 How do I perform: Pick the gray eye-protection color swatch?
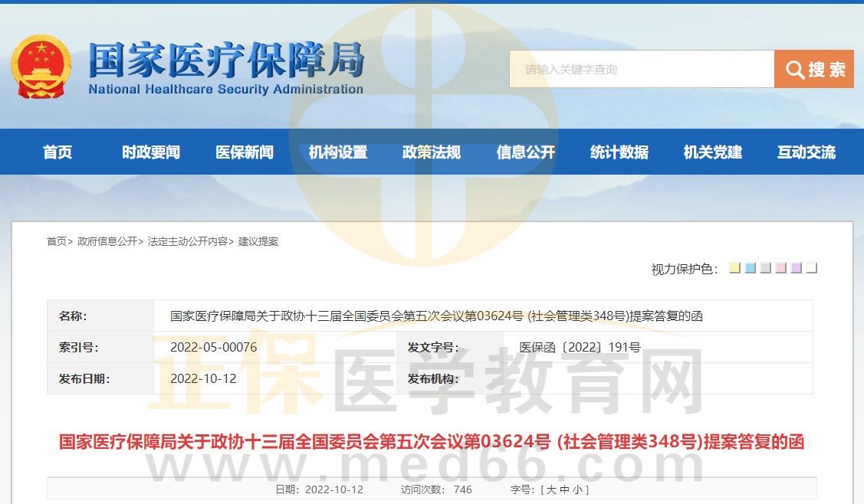pos(765,268)
